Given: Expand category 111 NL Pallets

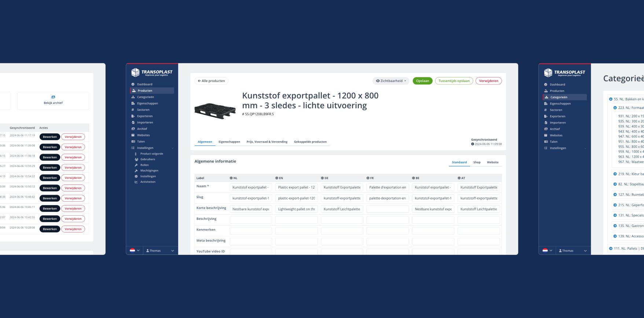Looking at the screenshot, I should [x=611, y=249].
